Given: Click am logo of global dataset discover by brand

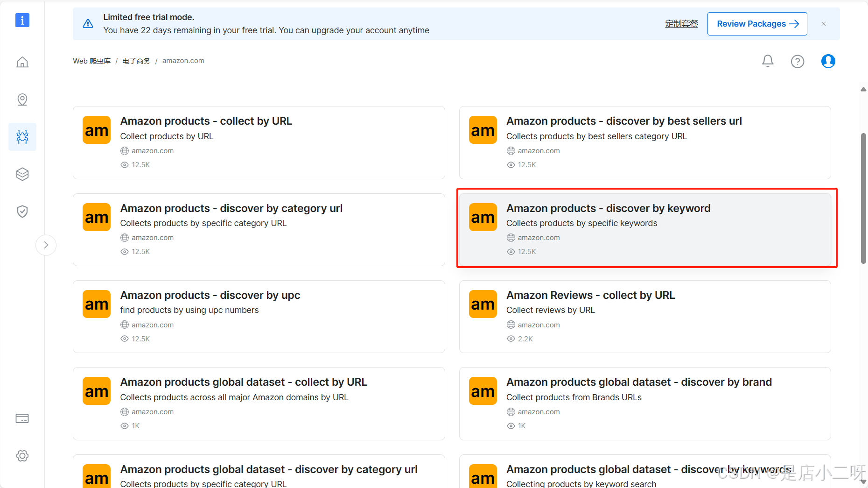Looking at the screenshot, I should coord(483,391).
